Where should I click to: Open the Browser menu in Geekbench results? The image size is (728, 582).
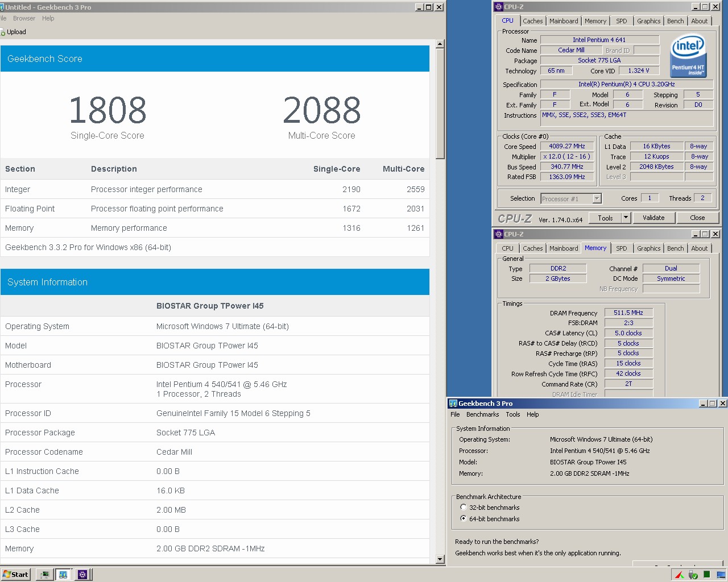(x=24, y=18)
